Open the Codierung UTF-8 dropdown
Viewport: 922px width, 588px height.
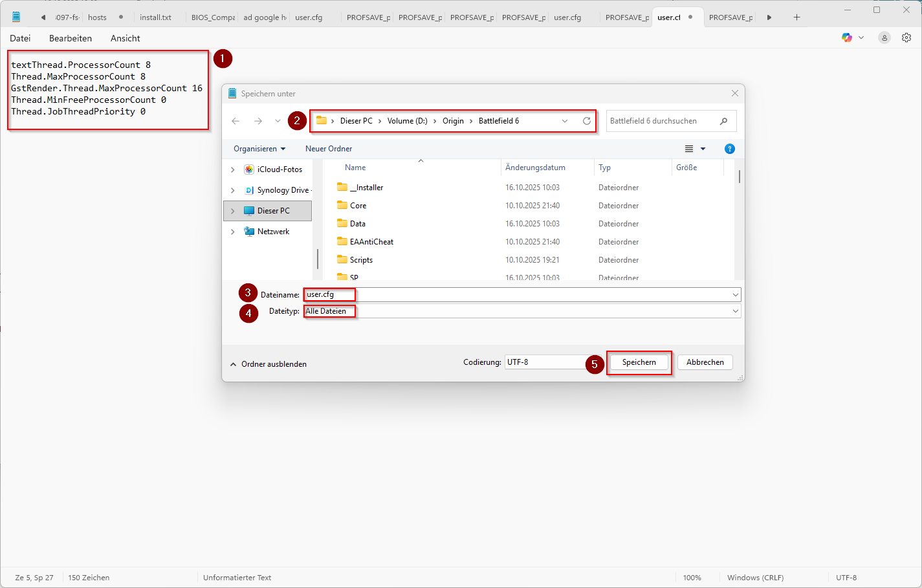[547, 362]
